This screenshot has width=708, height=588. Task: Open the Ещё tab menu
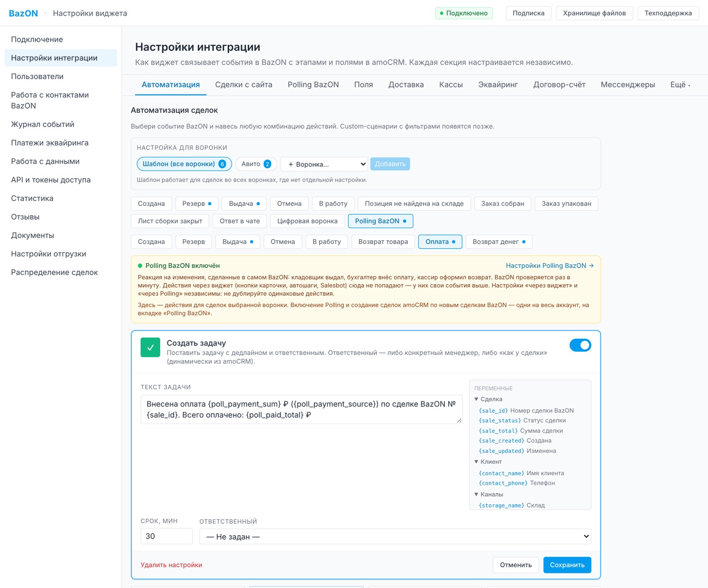point(680,84)
